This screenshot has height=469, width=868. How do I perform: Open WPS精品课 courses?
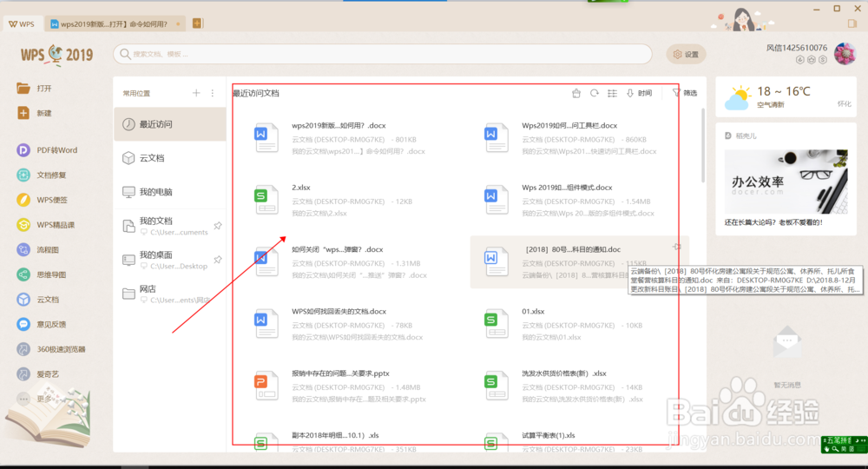45,225
